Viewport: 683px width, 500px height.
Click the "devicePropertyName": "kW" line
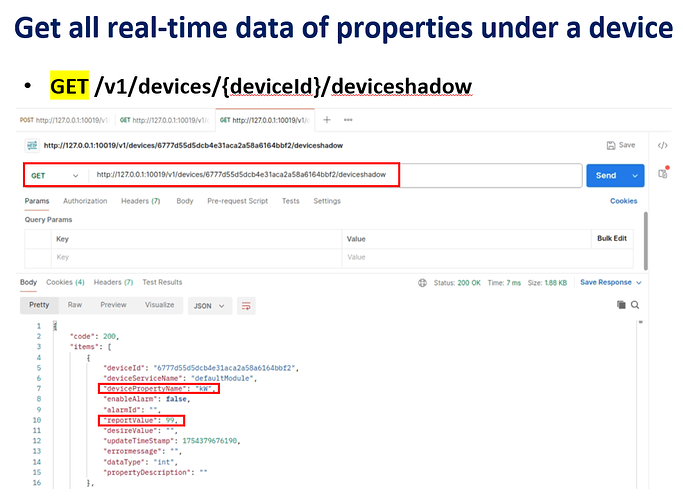tap(159, 389)
